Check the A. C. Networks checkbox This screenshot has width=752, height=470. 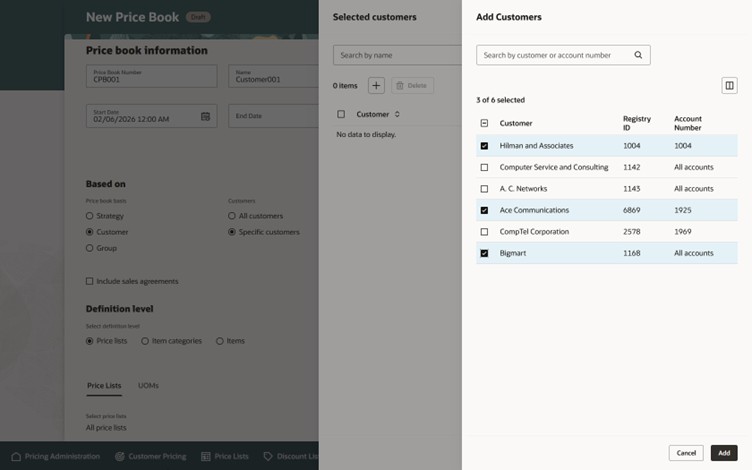484,189
